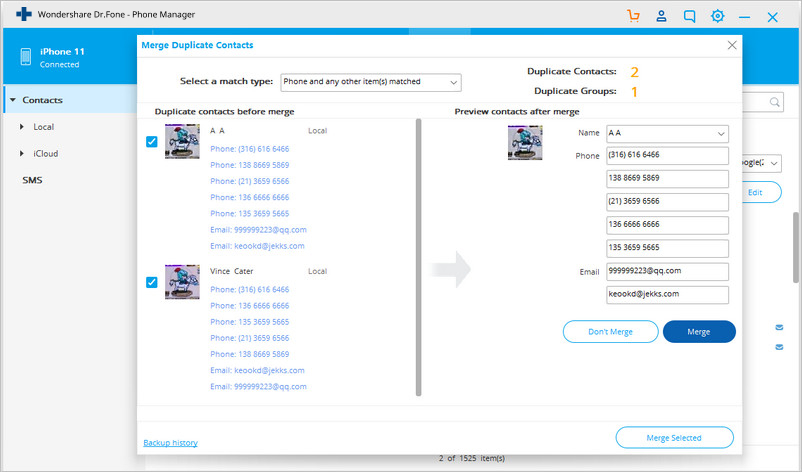Click the A A contact photo thumbnail

[182, 142]
